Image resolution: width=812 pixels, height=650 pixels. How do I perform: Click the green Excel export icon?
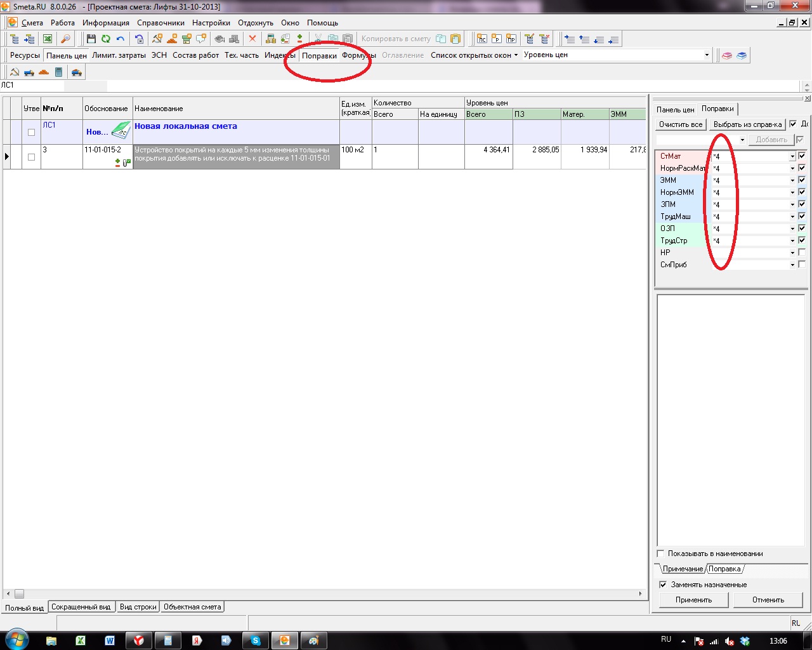(48, 39)
